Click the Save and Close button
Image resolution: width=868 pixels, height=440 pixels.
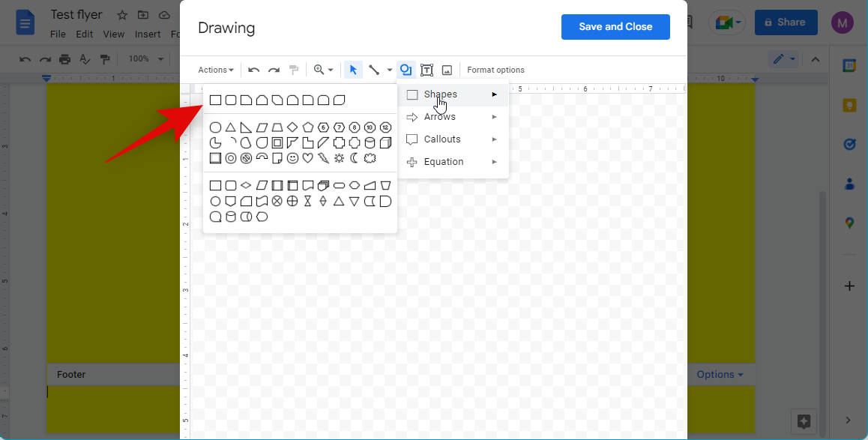[x=615, y=27]
